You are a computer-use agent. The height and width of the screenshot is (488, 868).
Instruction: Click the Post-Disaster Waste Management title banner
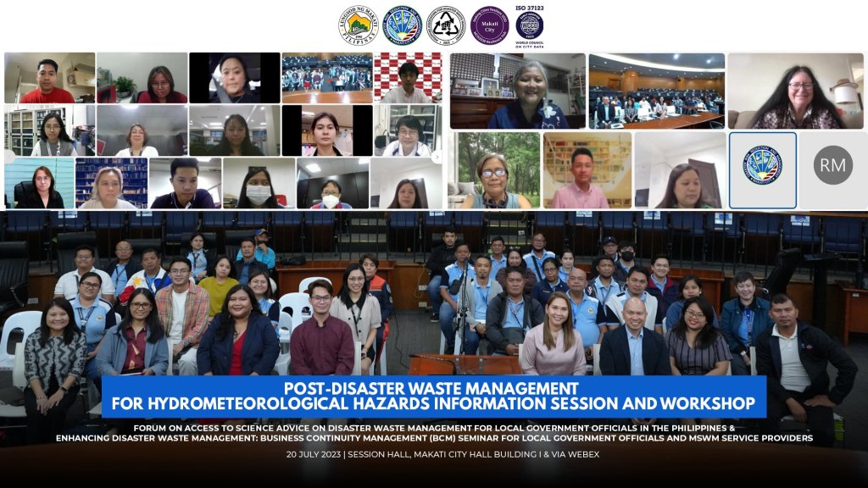(434, 392)
